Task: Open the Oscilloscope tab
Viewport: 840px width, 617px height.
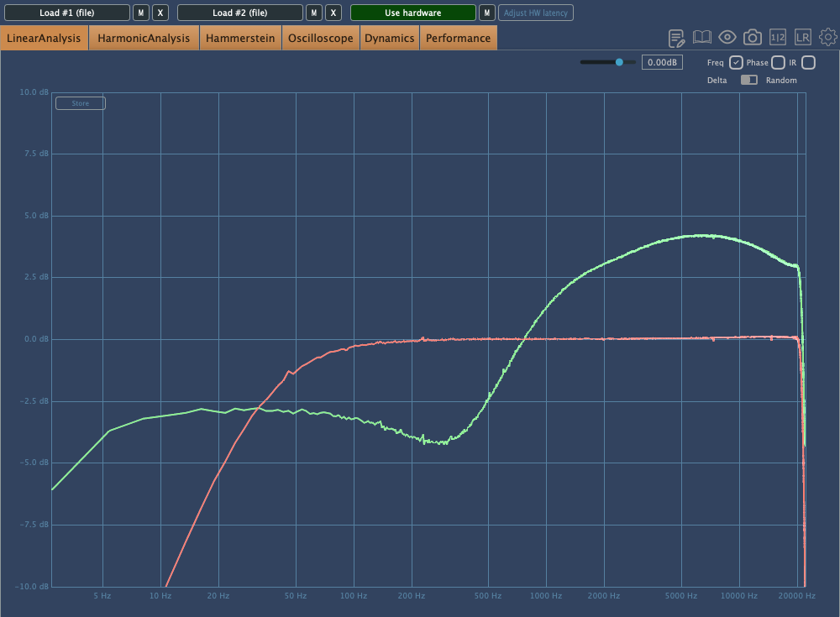Action: coord(320,38)
